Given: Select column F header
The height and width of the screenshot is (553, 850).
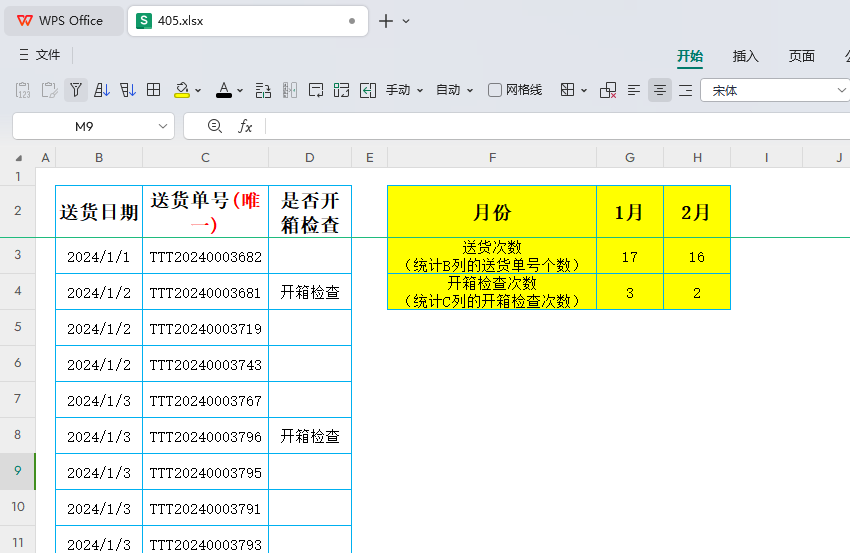Looking at the screenshot, I should point(492,158).
